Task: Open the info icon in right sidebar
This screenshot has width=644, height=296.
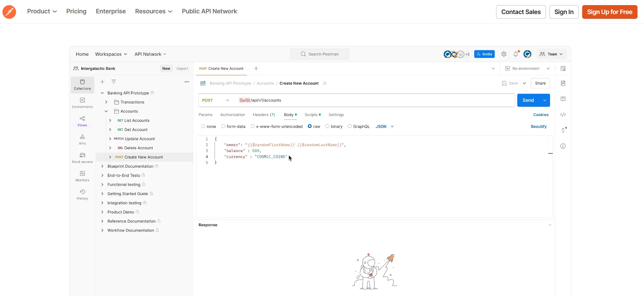Action: 563,146
